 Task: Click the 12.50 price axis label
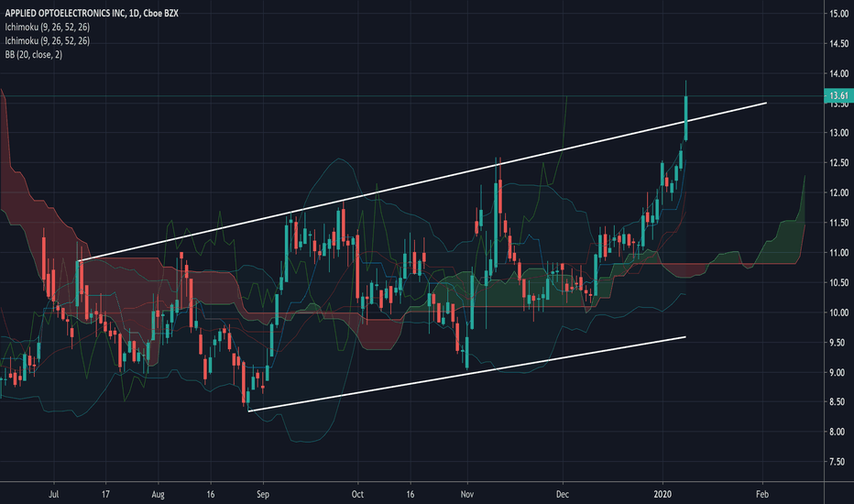pyautogui.click(x=838, y=163)
